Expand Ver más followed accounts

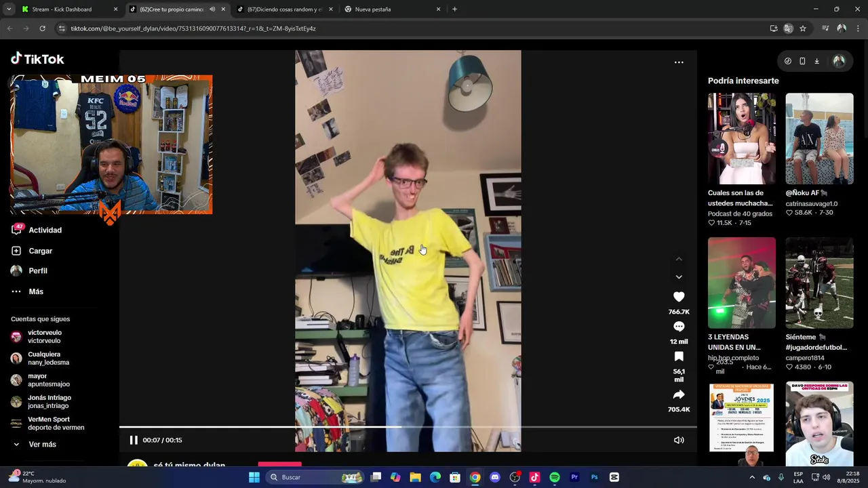[34, 444]
